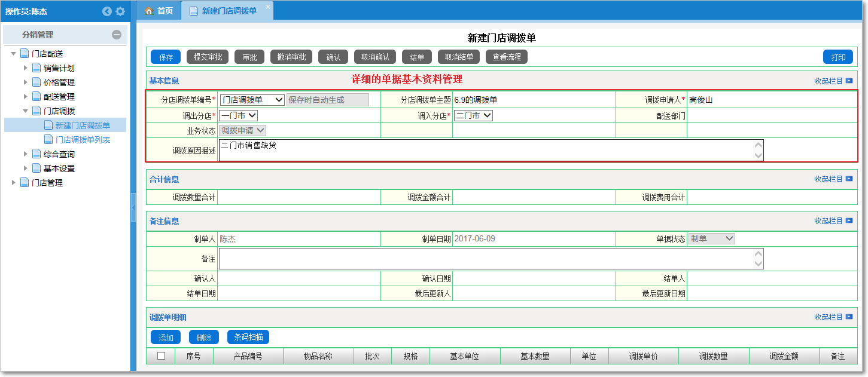Image resolution: width=868 pixels, height=377 pixels.
Task: Click the collapse sidebar arrow icon
Action: [x=107, y=11]
